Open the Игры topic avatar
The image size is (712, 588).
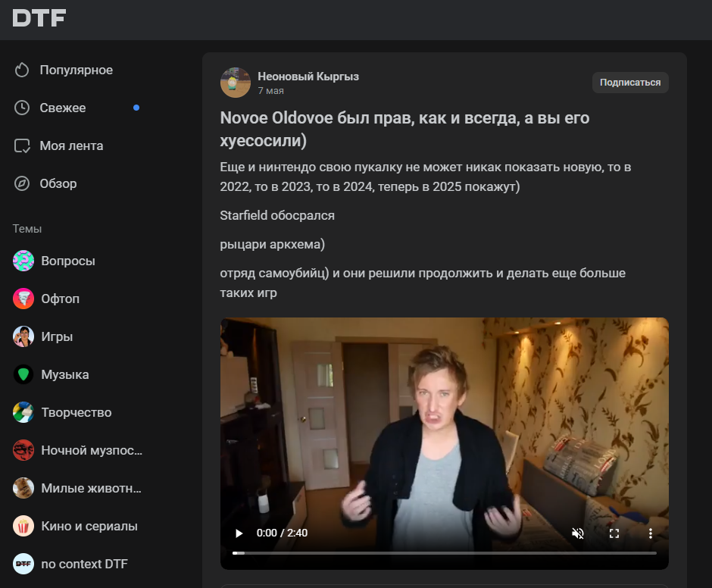(x=23, y=336)
